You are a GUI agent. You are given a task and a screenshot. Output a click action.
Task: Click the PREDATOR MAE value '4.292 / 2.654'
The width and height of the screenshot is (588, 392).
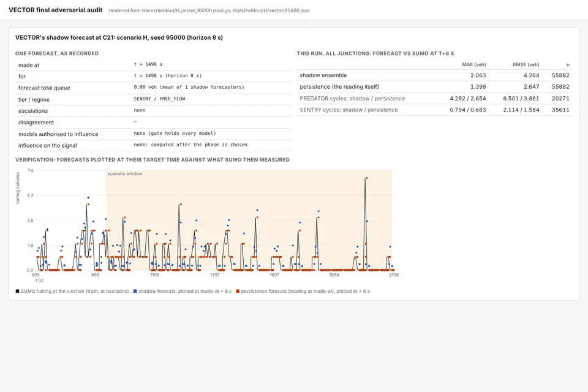tap(467, 98)
